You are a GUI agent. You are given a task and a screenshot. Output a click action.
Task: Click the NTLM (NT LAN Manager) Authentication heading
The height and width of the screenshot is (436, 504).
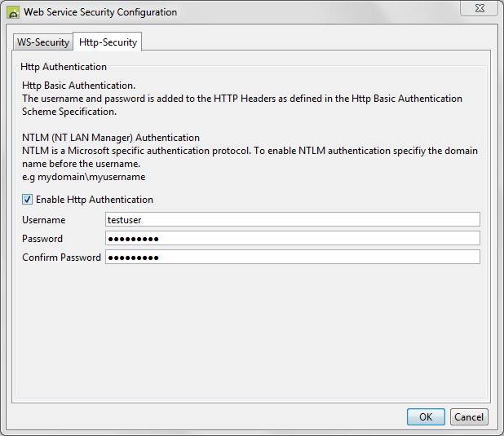pos(111,138)
